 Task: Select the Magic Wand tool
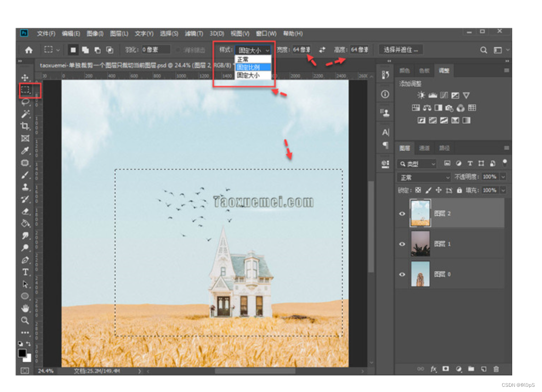tap(25, 114)
